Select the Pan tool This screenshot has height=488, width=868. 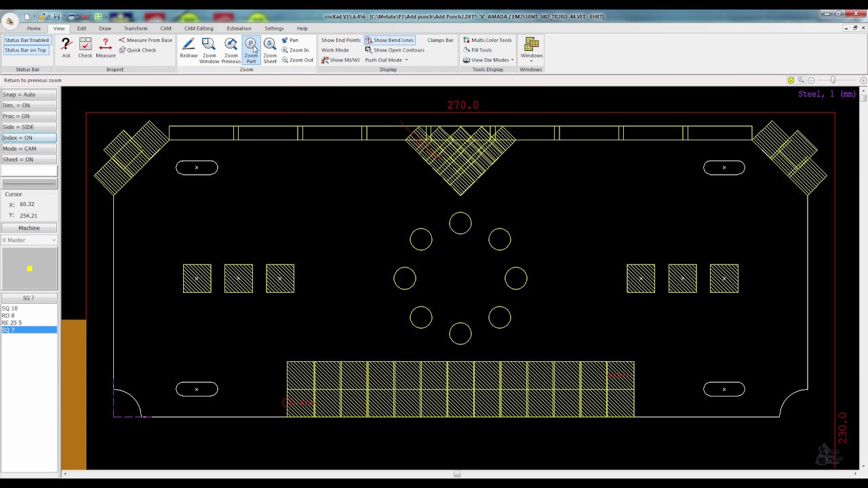290,40
